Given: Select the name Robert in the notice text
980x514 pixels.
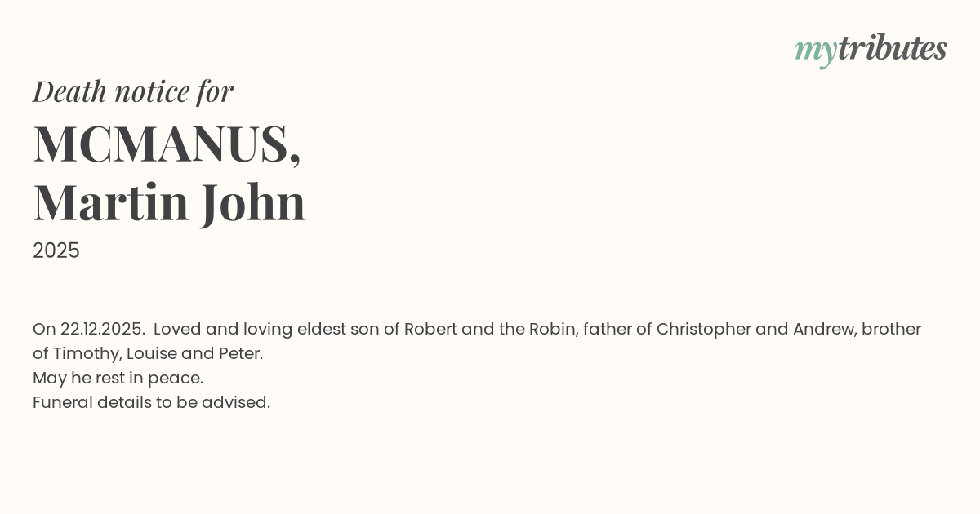Looking at the screenshot, I should tap(430, 329).
